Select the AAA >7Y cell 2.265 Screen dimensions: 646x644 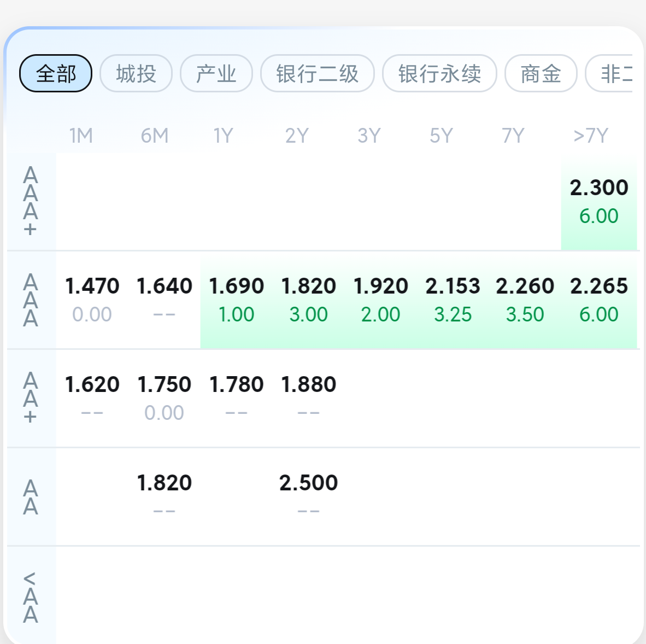[599, 300]
